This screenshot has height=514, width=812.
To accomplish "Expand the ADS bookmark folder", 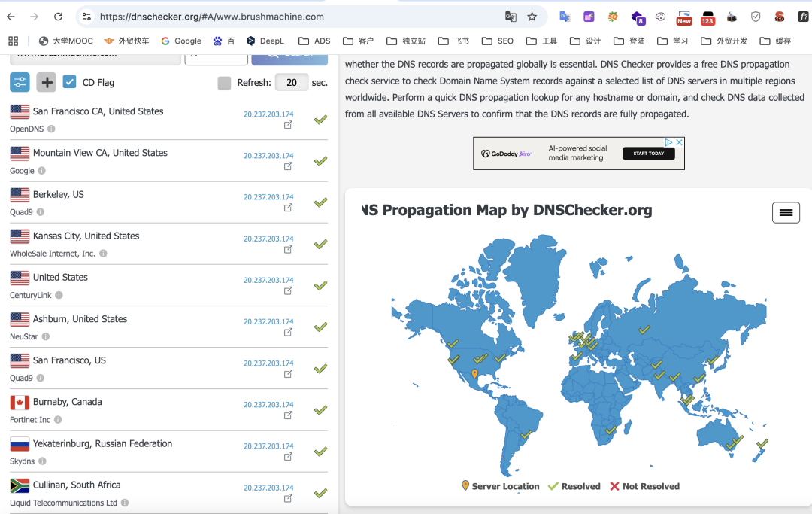I will tap(314, 41).
